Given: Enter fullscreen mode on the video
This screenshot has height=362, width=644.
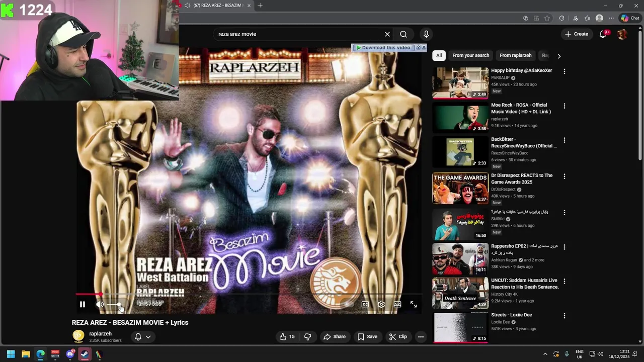Looking at the screenshot, I should [x=414, y=304].
